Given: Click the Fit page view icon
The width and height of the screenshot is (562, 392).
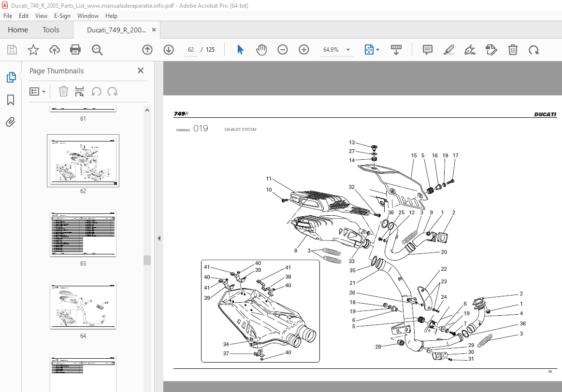Looking at the screenshot, I should point(369,50).
